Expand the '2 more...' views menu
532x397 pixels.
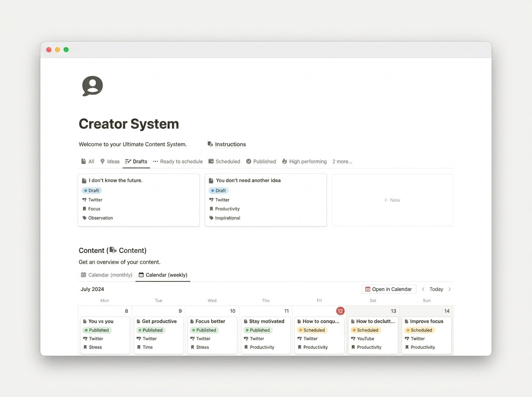pyautogui.click(x=342, y=161)
